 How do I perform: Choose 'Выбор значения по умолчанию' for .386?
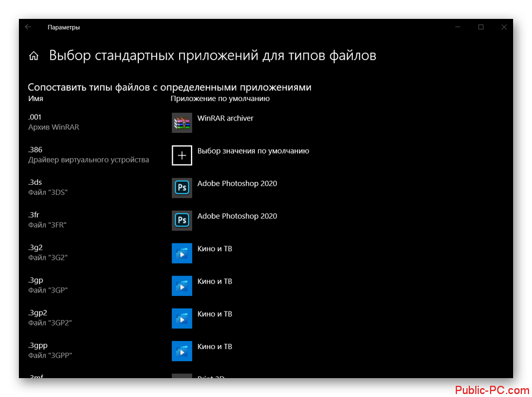(x=253, y=151)
